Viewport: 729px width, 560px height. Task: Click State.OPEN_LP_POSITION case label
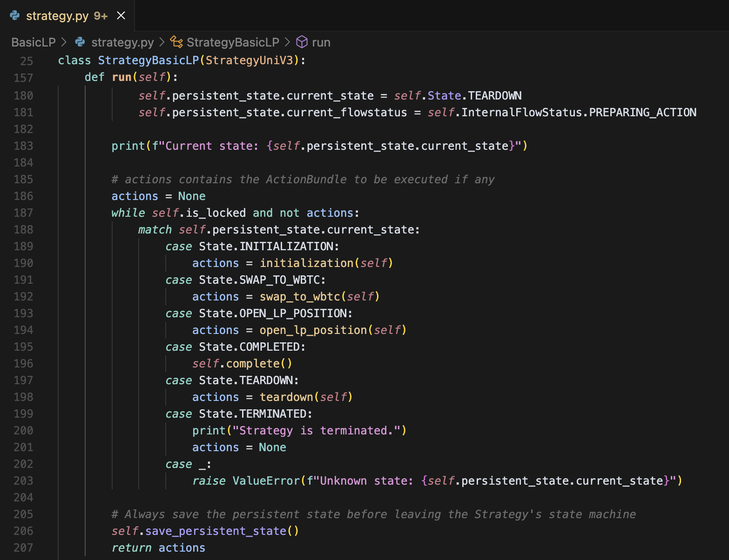pyautogui.click(x=273, y=313)
